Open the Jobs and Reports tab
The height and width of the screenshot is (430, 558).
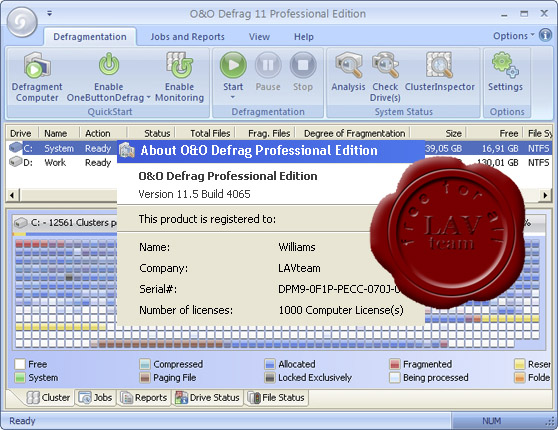187,37
